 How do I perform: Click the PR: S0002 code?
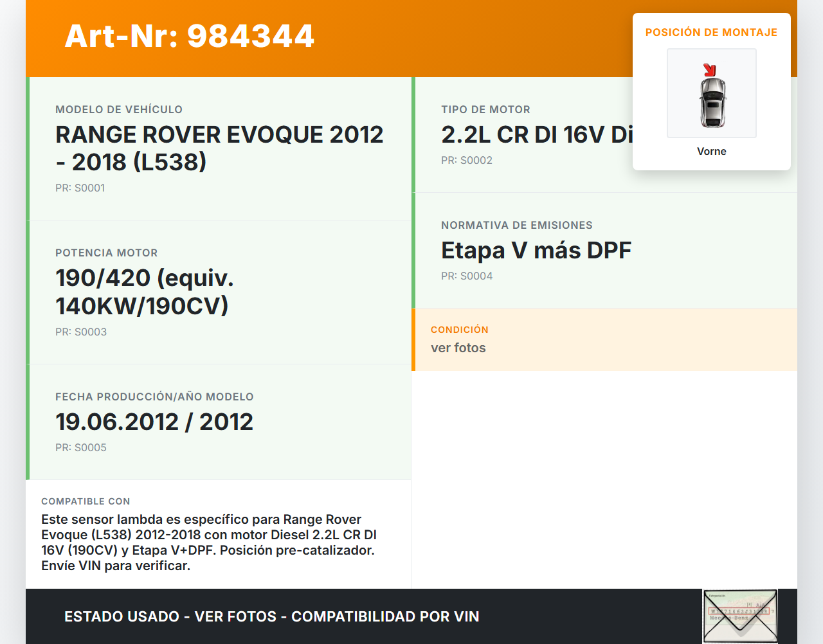[466, 160]
